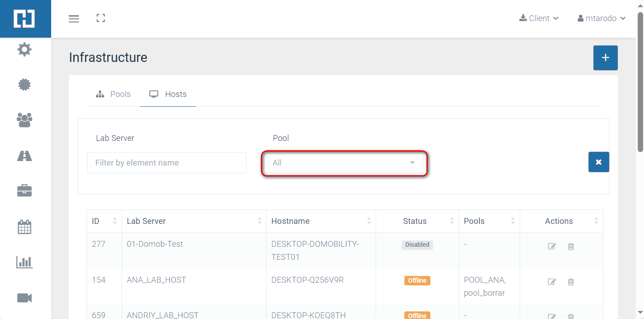This screenshot has height=319, width=644.
Task: Click the blue plus add button
Action: click(x=605, y=58)
